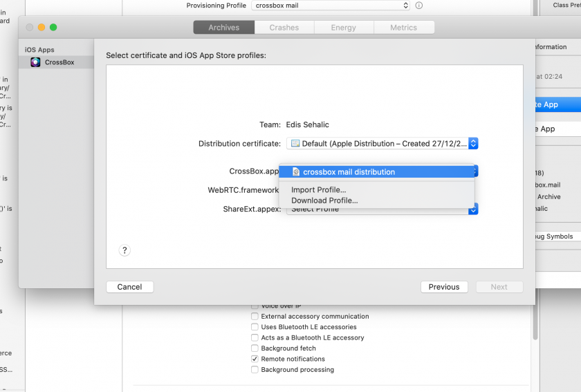
Task: Click the info icon beside Provisioning Profile
Action: [x=418, y=6]
